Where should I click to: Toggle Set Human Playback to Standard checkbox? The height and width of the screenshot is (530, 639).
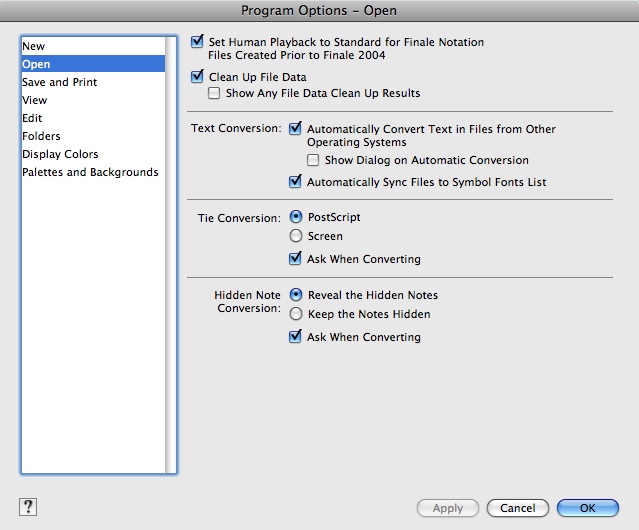click(197, 42)
